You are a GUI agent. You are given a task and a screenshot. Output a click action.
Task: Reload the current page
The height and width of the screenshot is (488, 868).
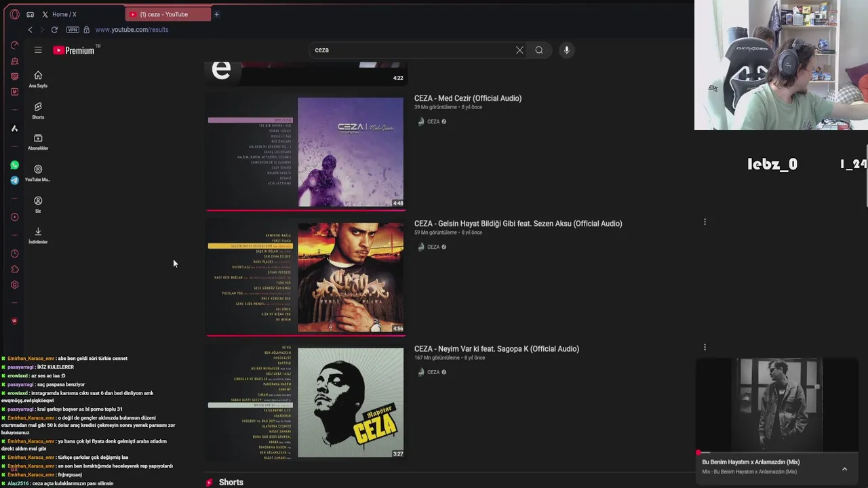(54, 30)
